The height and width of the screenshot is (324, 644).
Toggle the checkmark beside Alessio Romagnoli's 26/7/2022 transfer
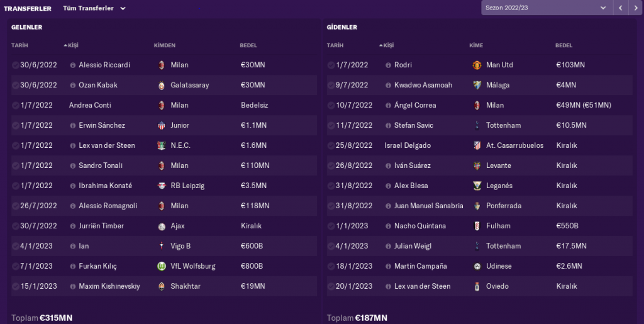click(15, 206)
